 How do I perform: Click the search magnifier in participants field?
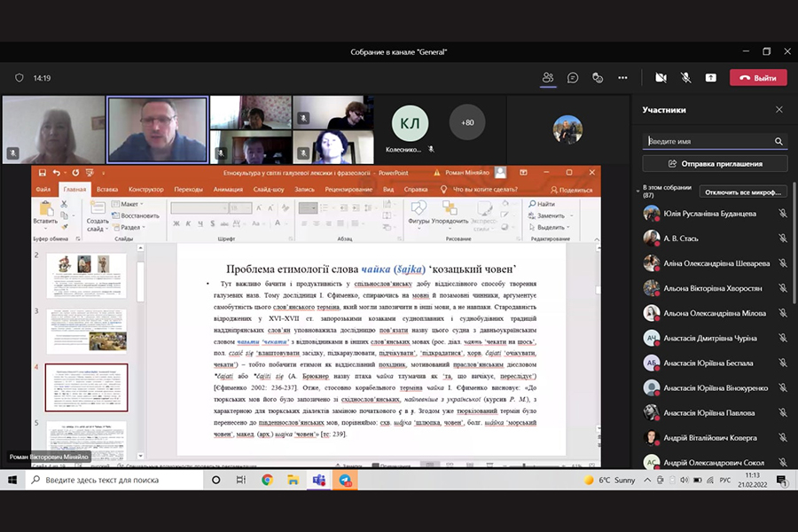pos(778,141)
